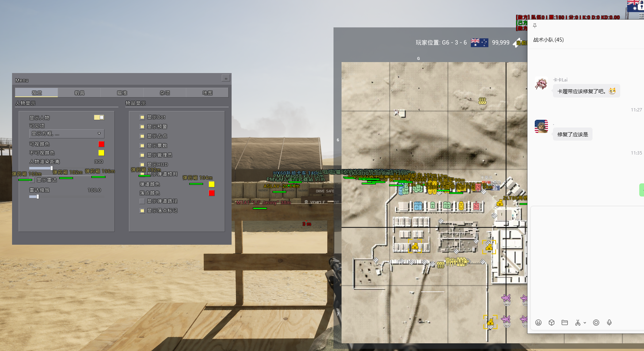Collapse the Menu window with minus button

(x=226, y=78)
